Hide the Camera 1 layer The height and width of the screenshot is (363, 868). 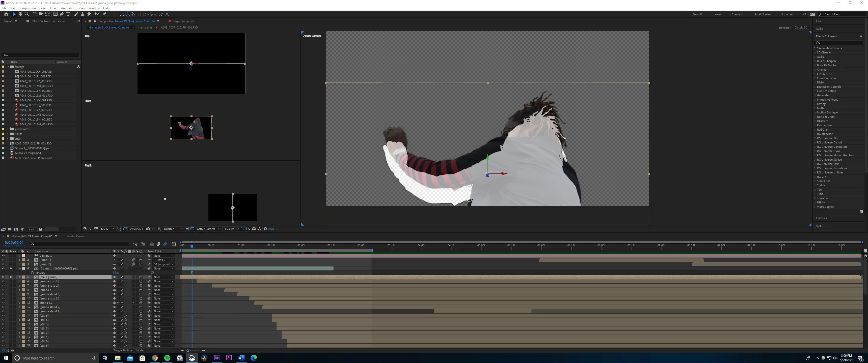[3, 256]
